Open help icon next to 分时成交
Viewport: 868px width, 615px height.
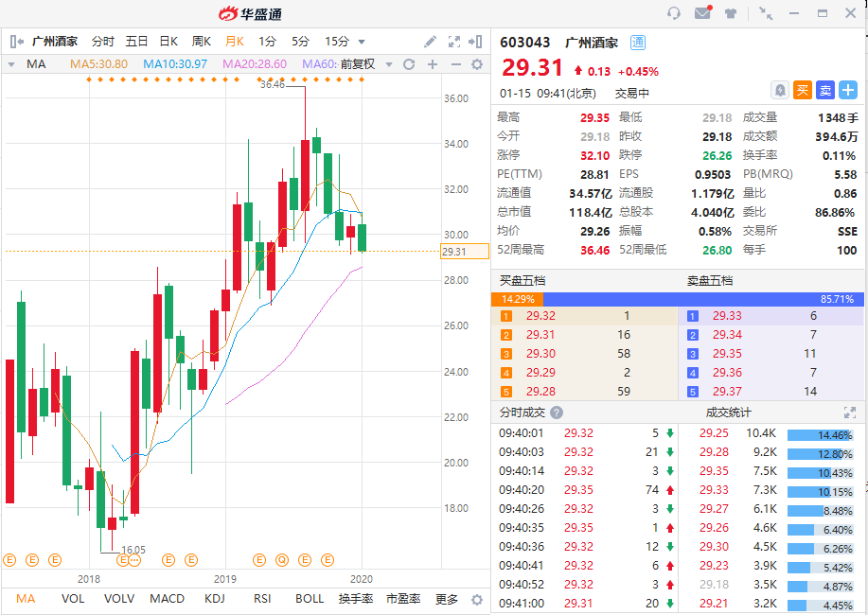pos(557,413)
